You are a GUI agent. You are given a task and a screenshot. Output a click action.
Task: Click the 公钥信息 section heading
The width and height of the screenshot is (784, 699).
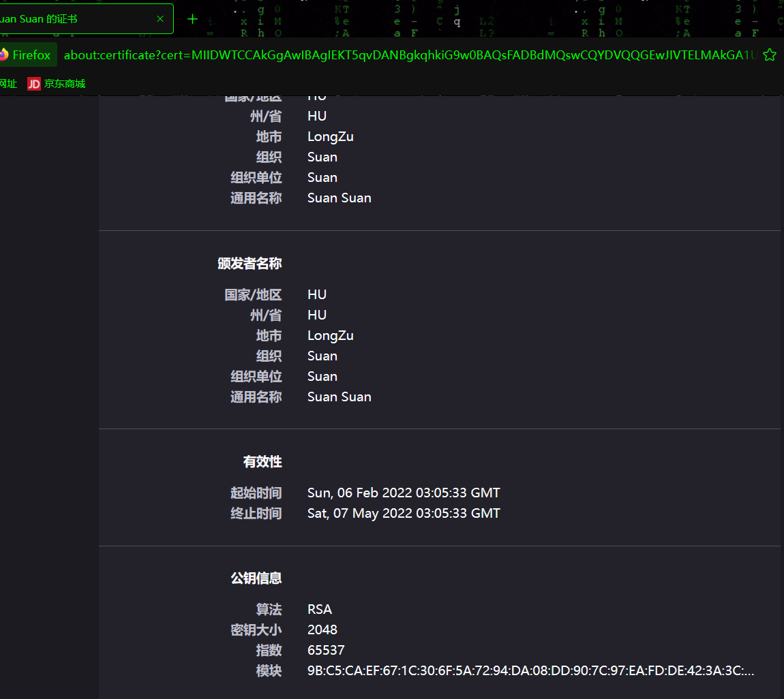tap(262, 578)
